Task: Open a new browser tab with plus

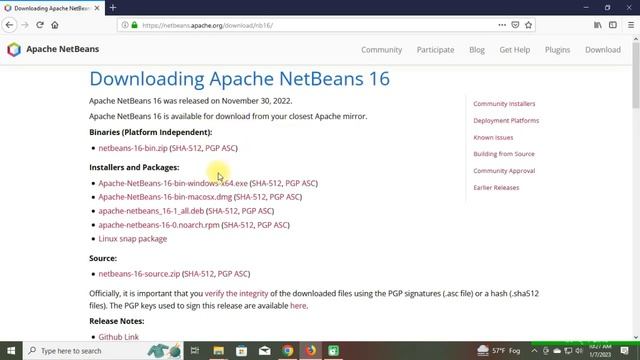Action: (113, 8)
